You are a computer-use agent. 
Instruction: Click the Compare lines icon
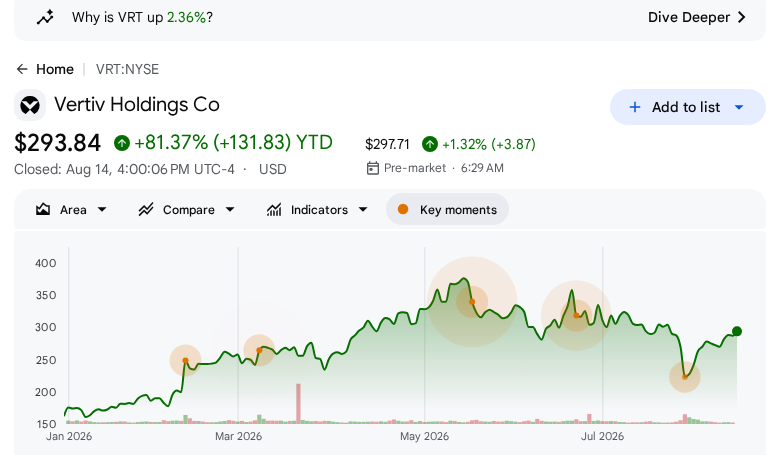pos(146,209)
